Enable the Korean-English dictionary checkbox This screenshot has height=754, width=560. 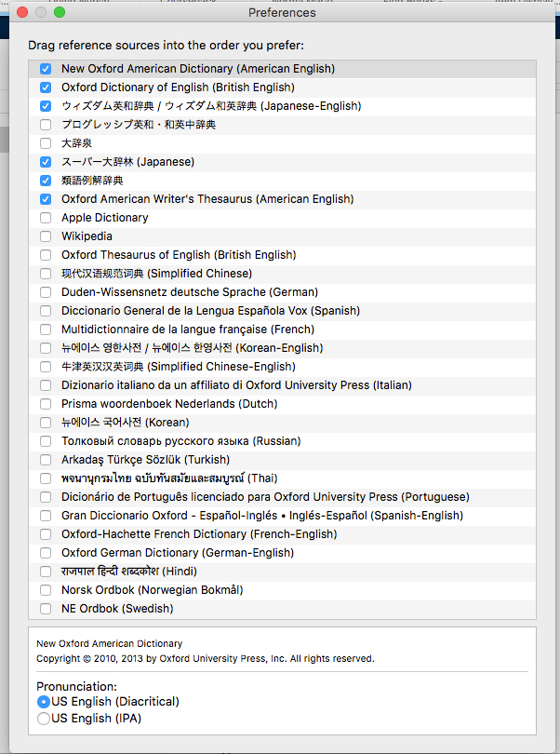(x=46, y=348)
